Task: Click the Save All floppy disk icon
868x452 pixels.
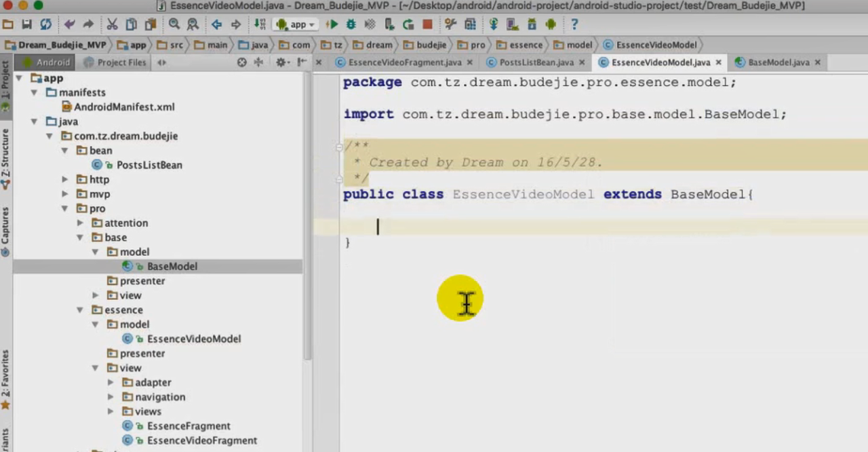Action: pyautogui.click(x=26, y=24)
